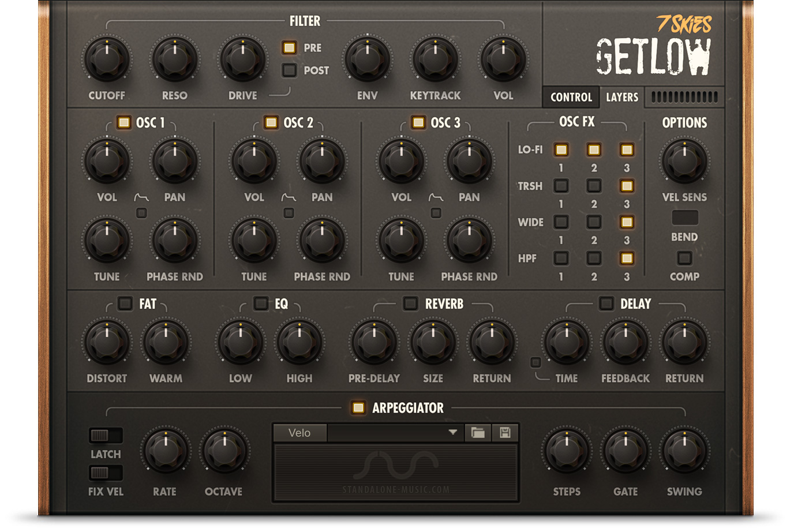Click the VEL SENS knob
The width and height of the screenshot is (794, 532).
coord(684,162)
